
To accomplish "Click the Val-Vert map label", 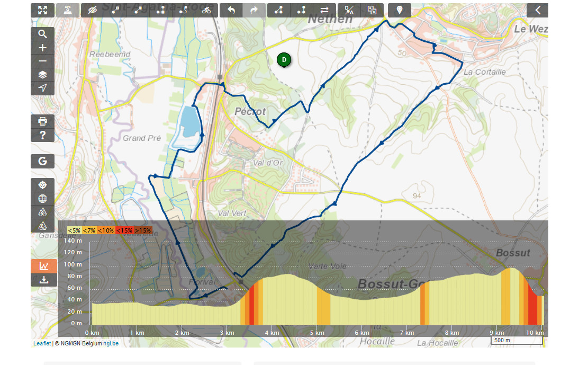I will (232, 213).
